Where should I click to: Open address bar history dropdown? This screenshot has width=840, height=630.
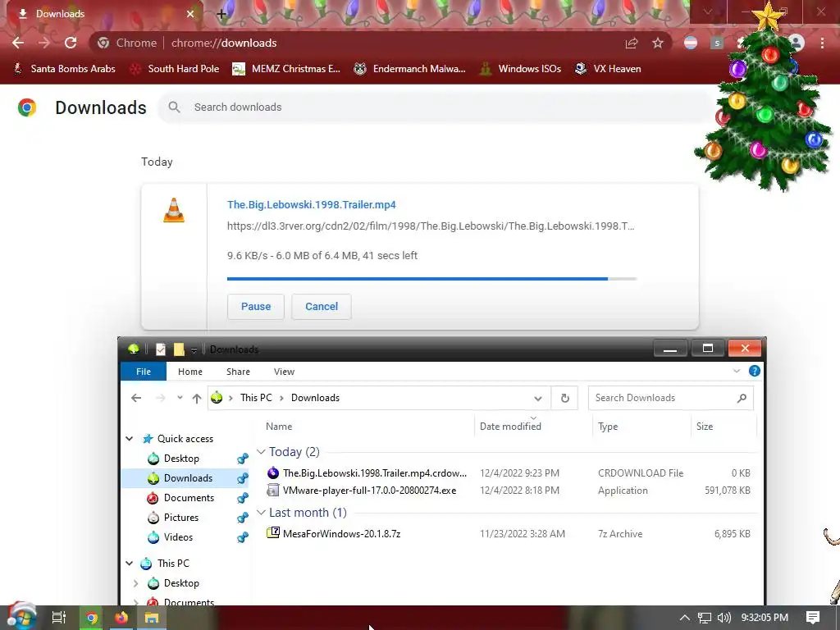pos(538,398)
